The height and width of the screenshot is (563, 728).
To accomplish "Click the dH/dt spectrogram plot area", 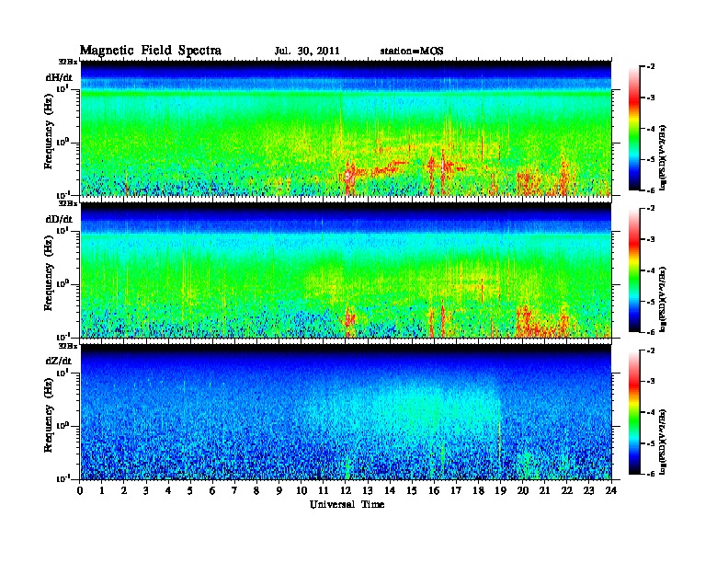I will click(347, 128).
